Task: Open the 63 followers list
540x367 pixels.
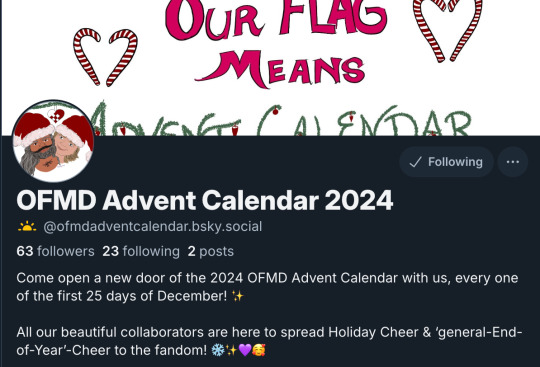Action: pyautogui.click(x=55, y=251)
